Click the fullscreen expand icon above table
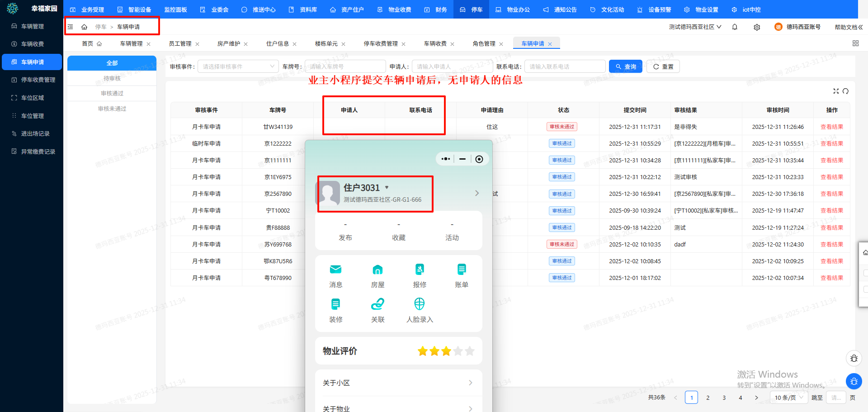868x412 pixels. [x=836, y=91]
